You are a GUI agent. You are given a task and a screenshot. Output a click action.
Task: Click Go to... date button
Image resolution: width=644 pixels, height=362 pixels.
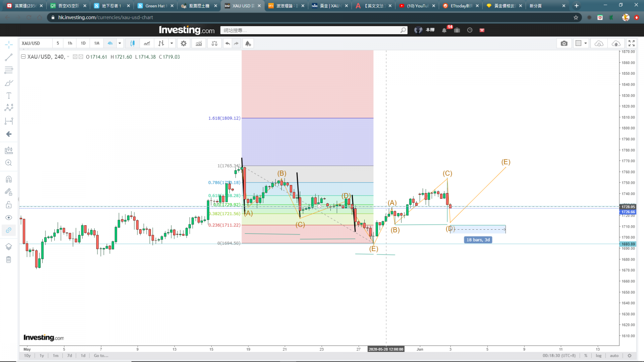(x=101, y=356)
